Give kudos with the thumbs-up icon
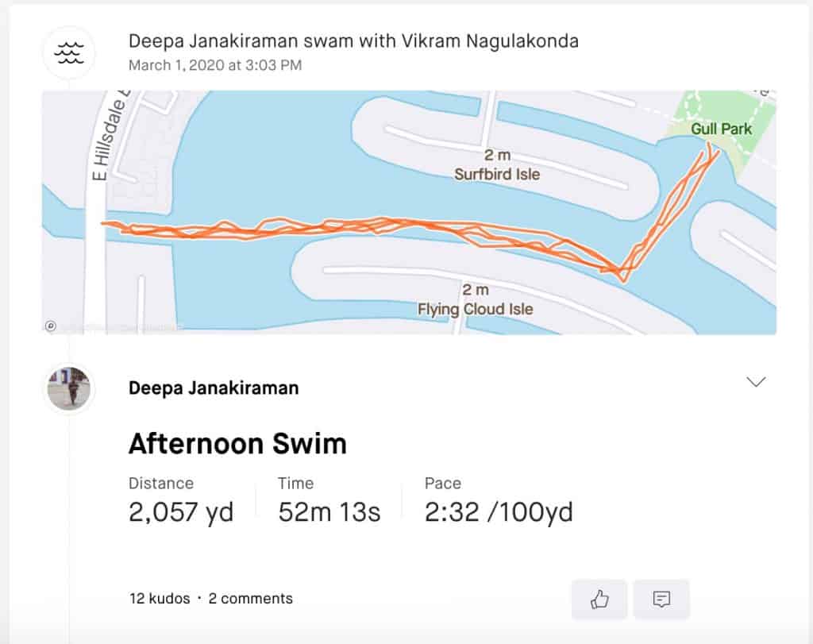The width and height of the screenshot is (813, 644). click(599, 600)
